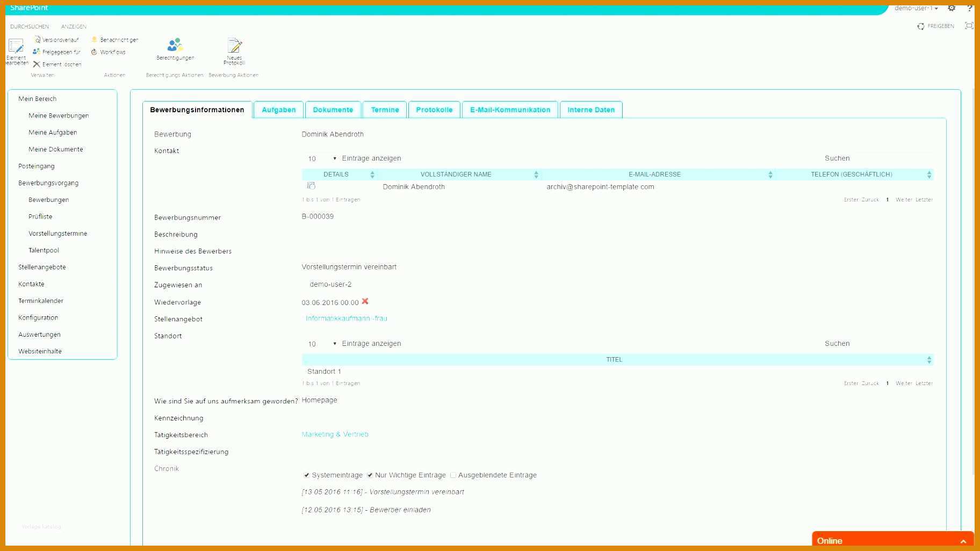The width and height of the screenshot is (980, 551).
Task: Open the Kontakt entries count dropdown
Action: point(321,158)
